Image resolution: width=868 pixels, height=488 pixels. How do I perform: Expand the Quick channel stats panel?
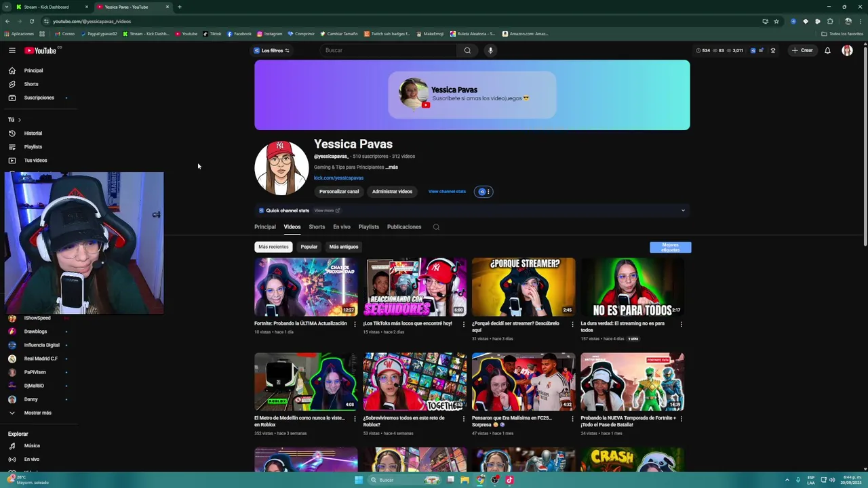point(683,211)
